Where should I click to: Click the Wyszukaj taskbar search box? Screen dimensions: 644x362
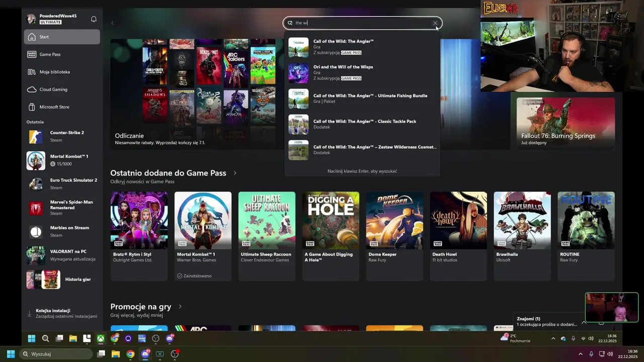point(57,354)
